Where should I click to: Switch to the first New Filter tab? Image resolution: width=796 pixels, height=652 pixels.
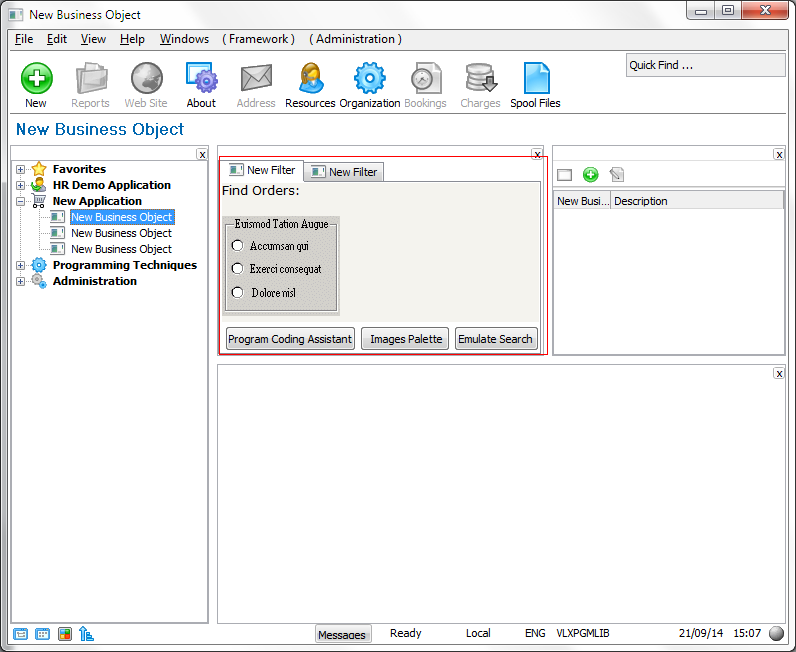[x=262, y=170]
